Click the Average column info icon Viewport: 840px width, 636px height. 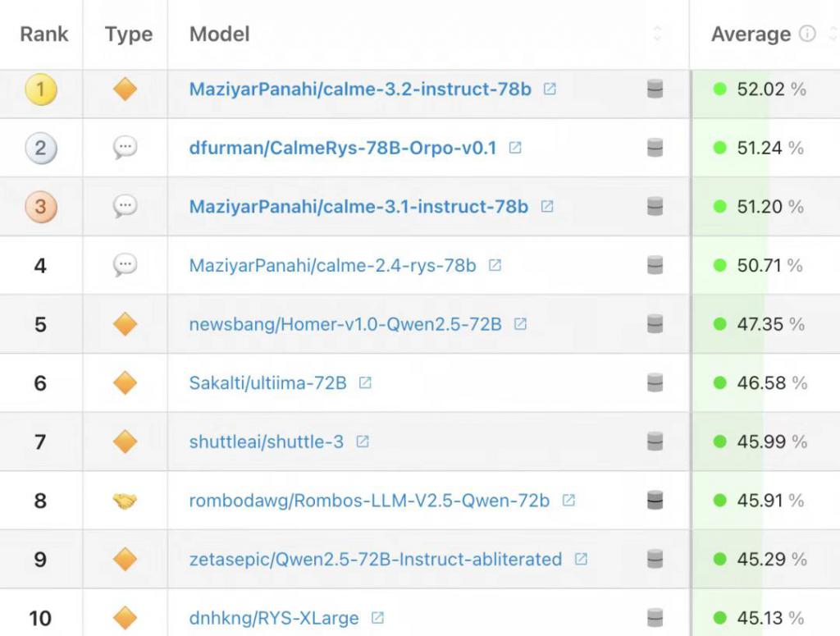[x=807, y=34]
